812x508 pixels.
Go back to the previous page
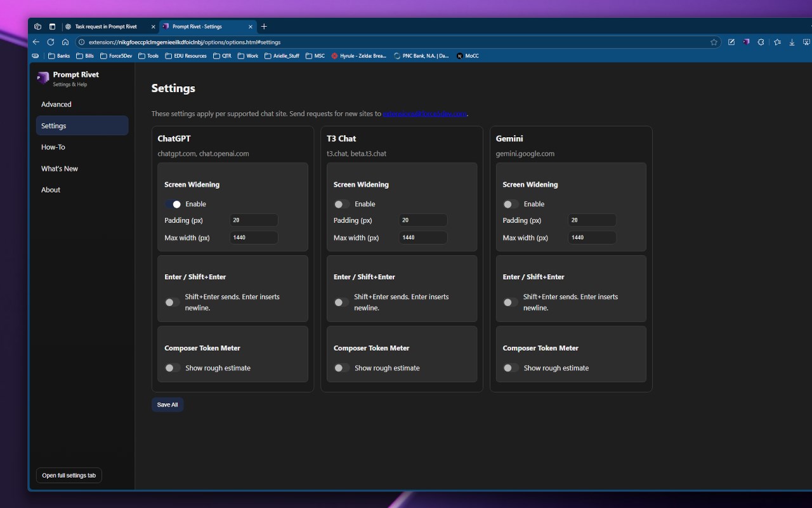(36, 42)
